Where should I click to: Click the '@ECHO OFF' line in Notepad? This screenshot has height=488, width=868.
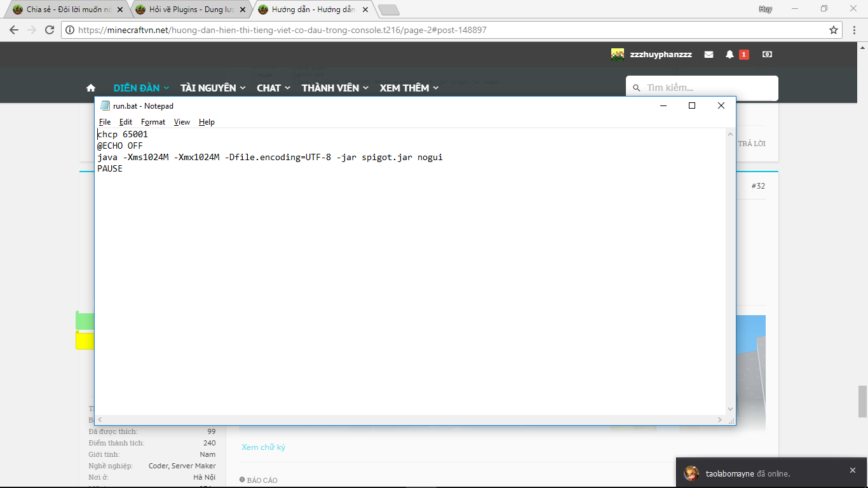[120, 146]
